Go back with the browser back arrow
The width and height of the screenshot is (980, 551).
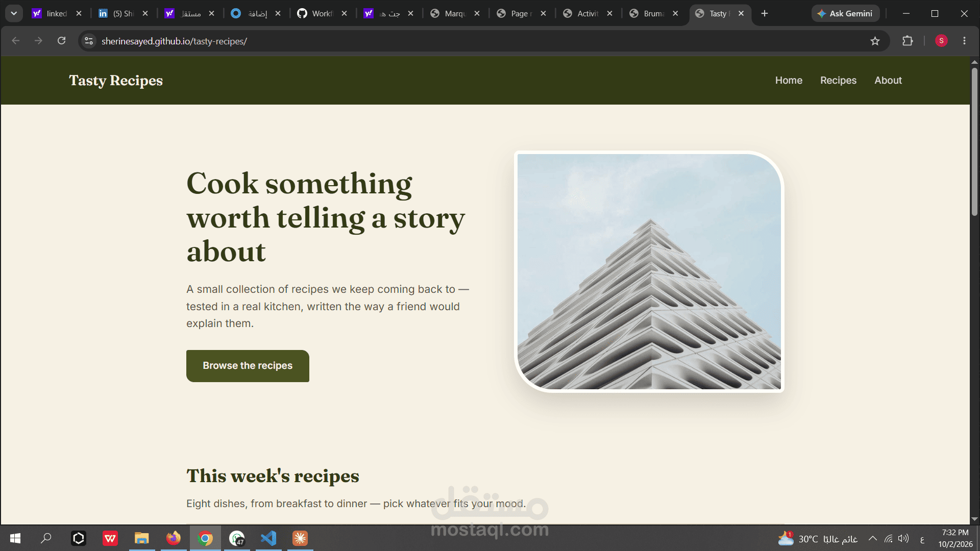coord(16,41)
